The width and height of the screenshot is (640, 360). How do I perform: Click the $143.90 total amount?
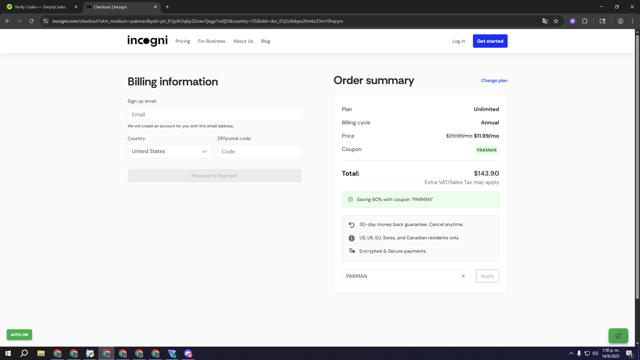(486, 173)
